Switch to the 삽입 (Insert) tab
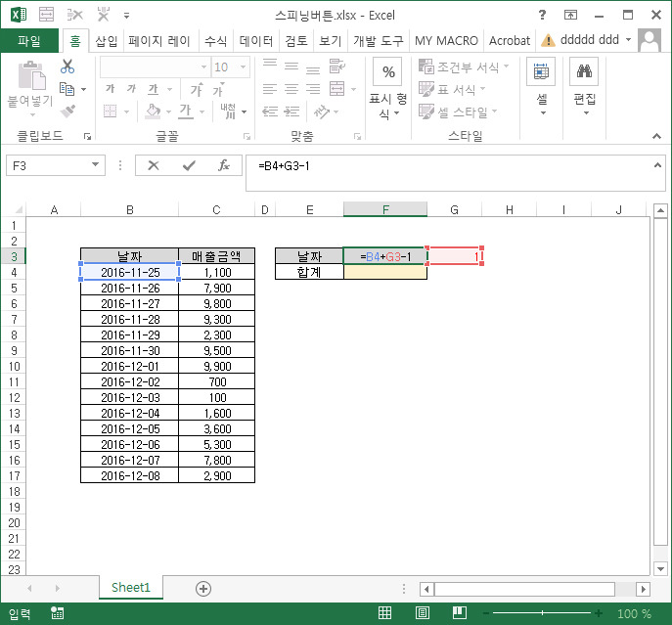 pos(106,41)
